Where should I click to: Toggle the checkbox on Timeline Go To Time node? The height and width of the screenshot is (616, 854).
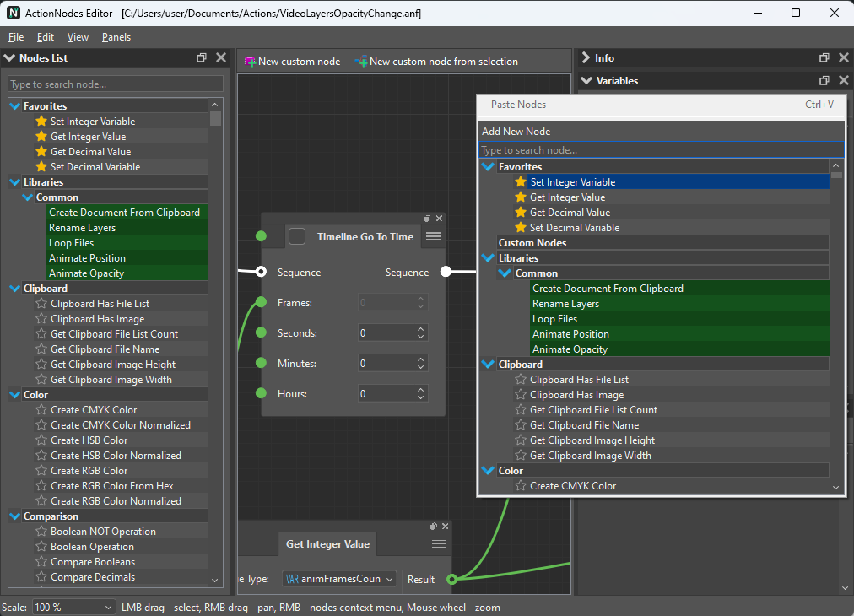pos(297,236)
